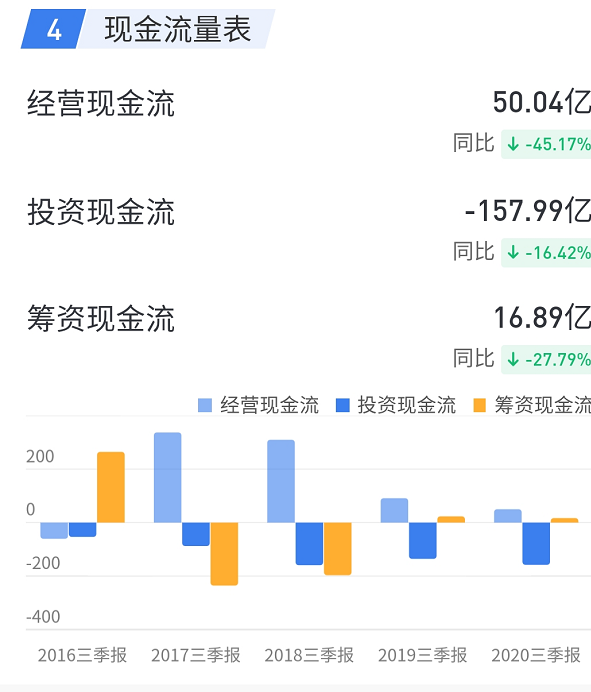The width and height of the screenshot is (591, 692).
Task: Click the -27.79% year-over-year badge
Action: [546, 360]
